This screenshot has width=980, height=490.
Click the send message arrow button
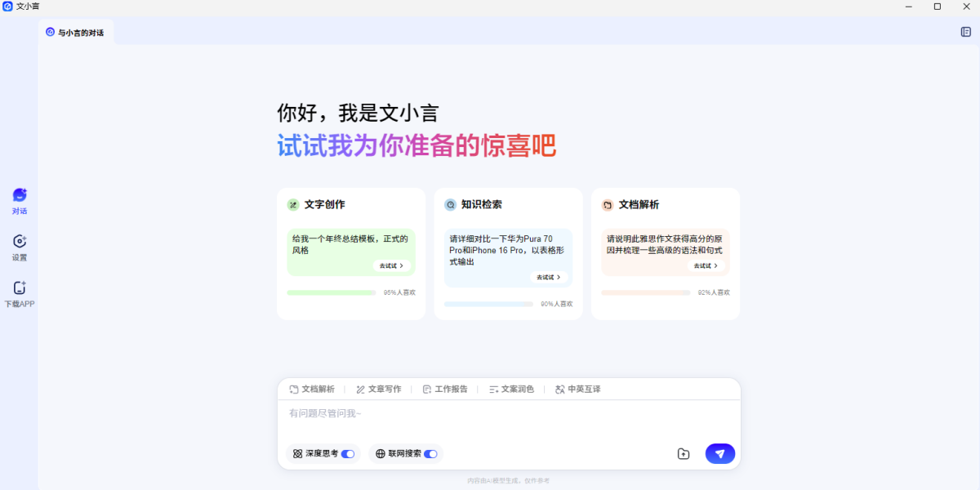719,453
